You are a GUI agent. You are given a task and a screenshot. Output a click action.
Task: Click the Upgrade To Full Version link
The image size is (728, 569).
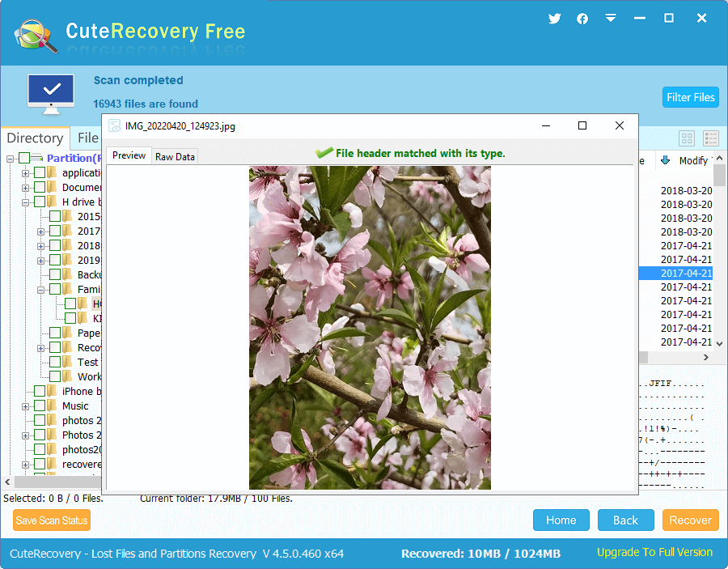pos(654,553)
